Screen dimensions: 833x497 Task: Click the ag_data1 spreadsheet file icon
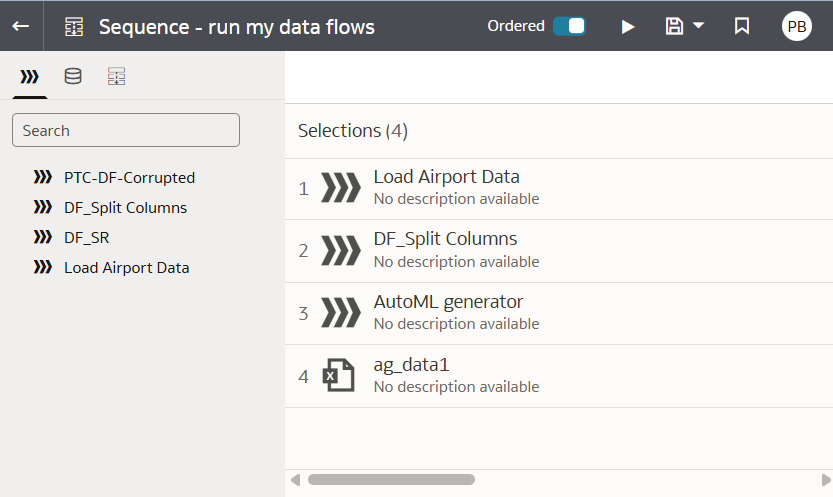338,376
